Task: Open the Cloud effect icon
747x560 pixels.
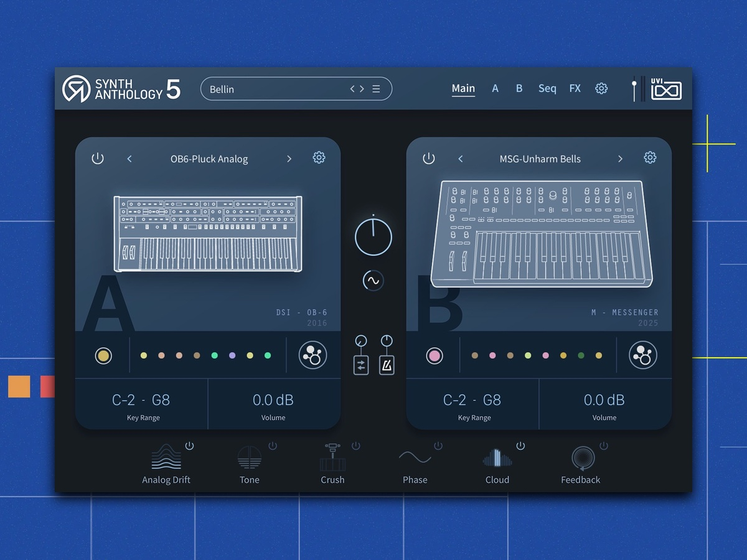Action: [497, 458]
